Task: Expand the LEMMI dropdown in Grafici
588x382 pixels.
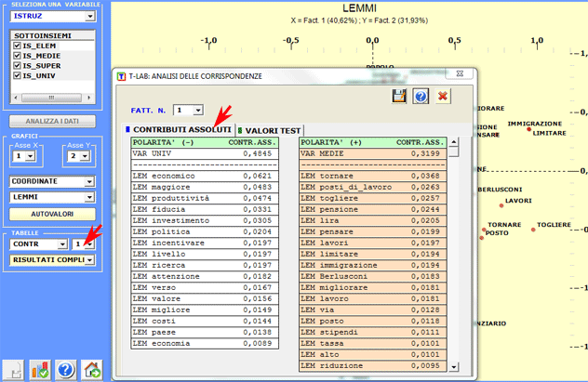Action: (89, 197)
